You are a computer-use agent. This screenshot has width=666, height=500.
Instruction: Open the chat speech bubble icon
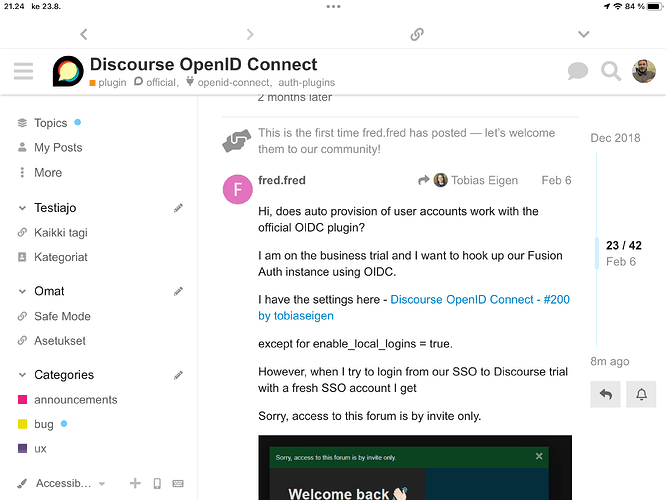(578, 71)
